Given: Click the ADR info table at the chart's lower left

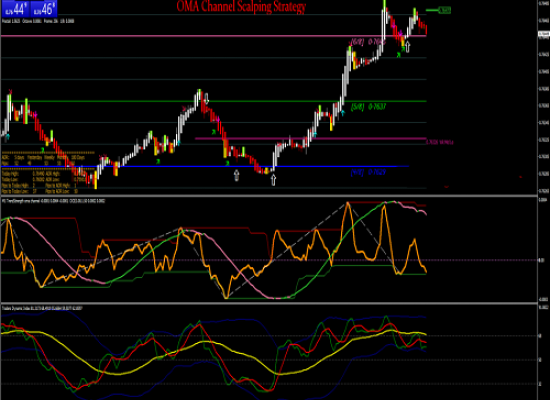Looking at the screenshot, I should (48, 173).
